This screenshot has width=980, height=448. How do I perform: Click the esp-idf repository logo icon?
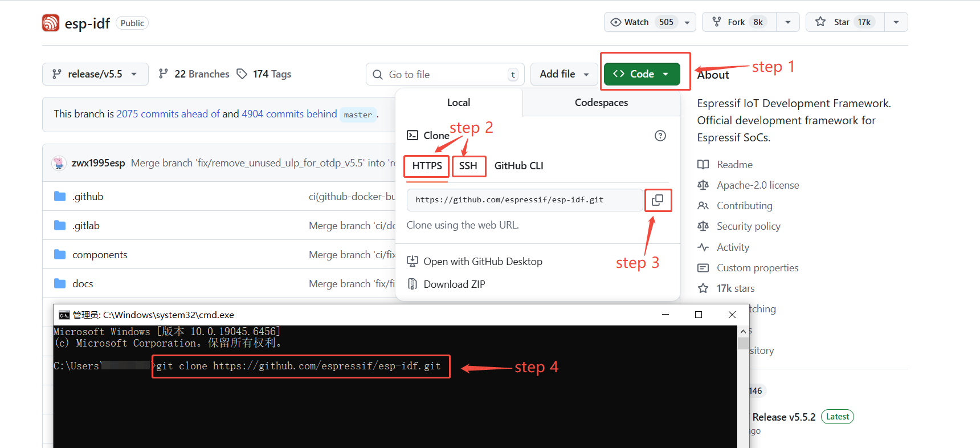coord(51,23)
